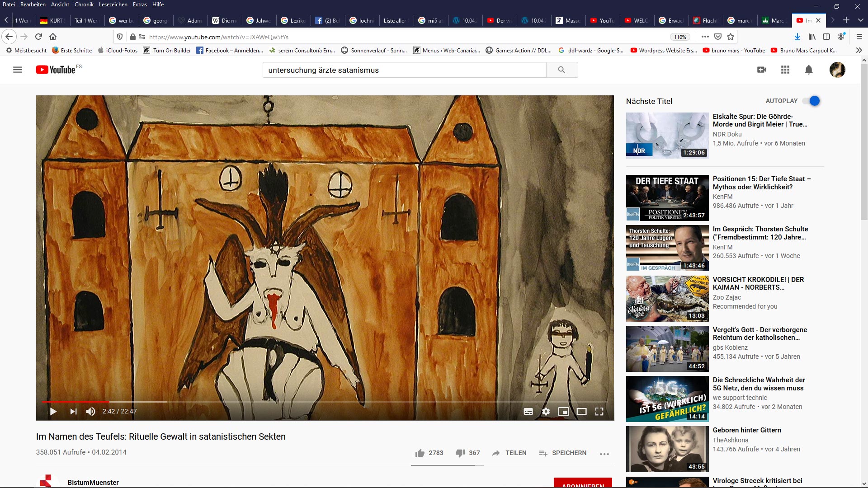Open a new browser tab
Screen dimensions: 868x488
coord(846,20)
